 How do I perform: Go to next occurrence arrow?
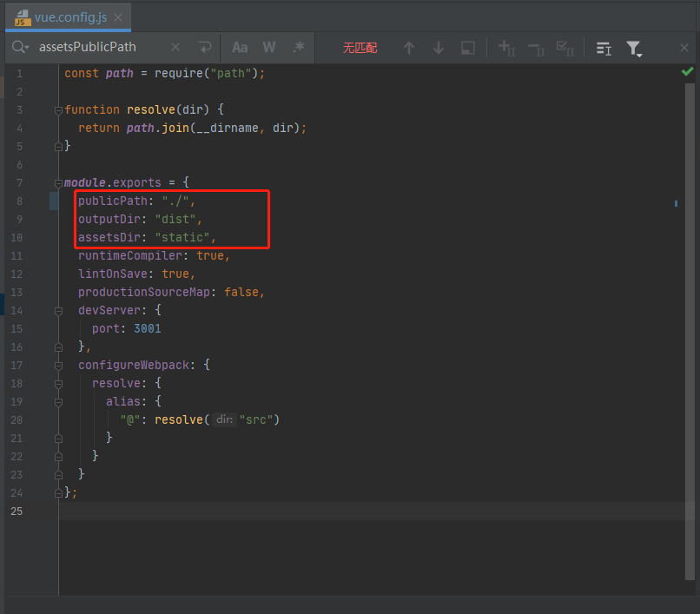[x=439, y=48]
